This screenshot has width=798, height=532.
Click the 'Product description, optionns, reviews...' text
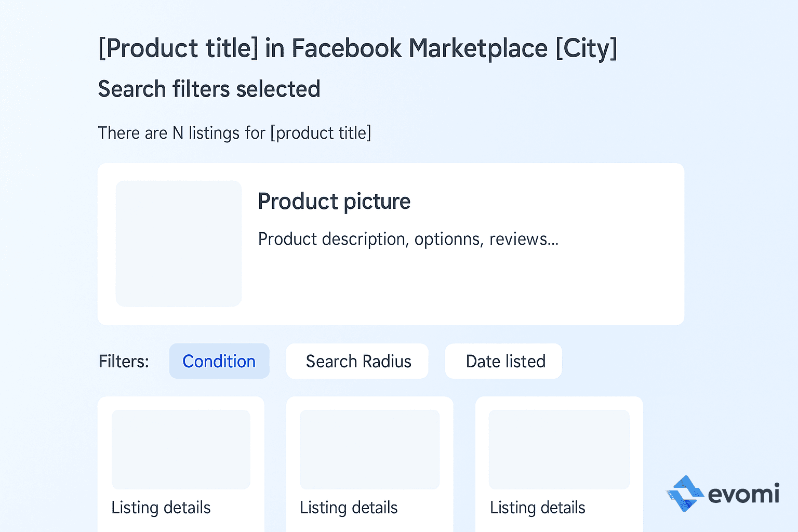408,239
